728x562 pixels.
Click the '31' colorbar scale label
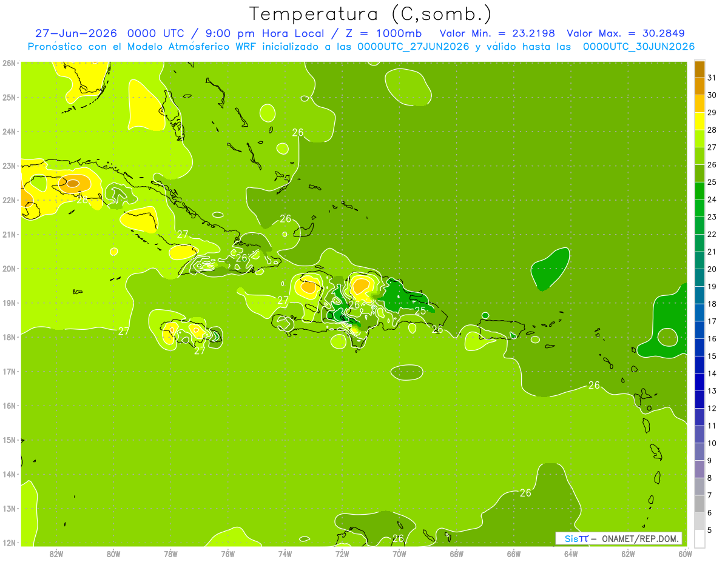pyautogui.click(x=712, y=78)
